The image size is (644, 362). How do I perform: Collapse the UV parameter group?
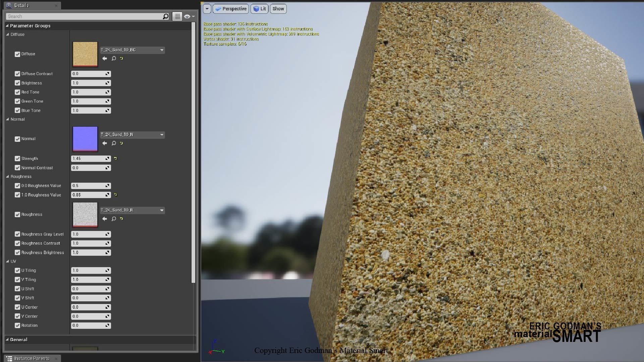coord(8,261)
